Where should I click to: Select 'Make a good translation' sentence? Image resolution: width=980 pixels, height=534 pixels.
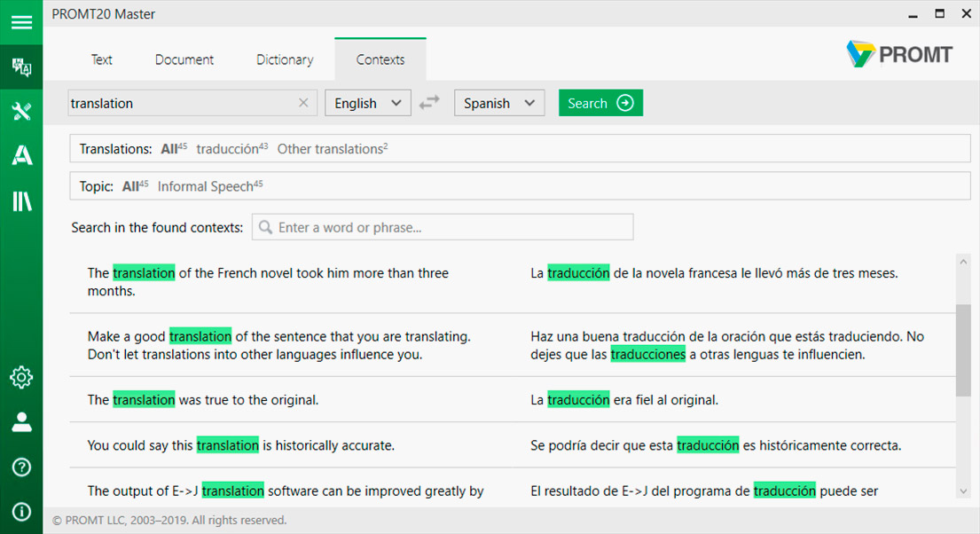tap(278, 345)
